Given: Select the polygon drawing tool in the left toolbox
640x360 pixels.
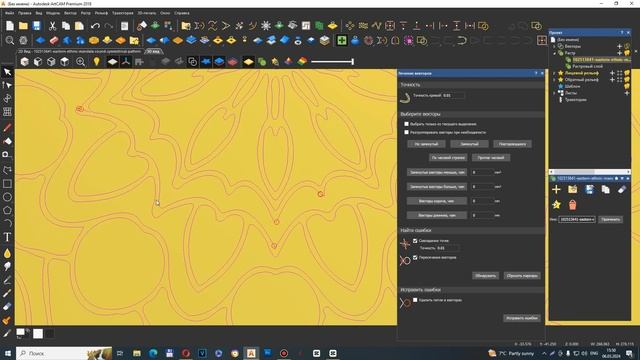Looking at the screenshot, I should 7,211.
